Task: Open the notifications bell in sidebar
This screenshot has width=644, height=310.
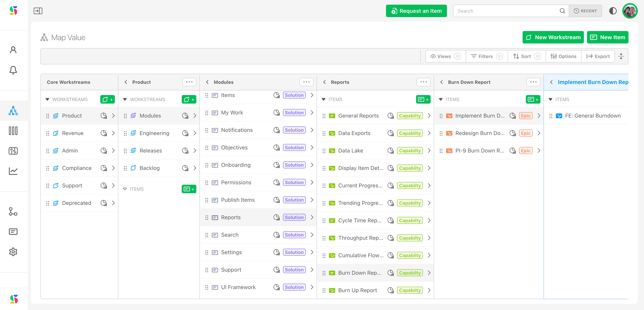Action: point(13,70)
